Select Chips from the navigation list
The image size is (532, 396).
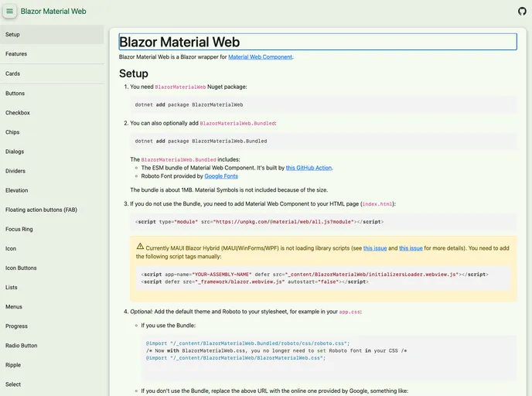13,132
